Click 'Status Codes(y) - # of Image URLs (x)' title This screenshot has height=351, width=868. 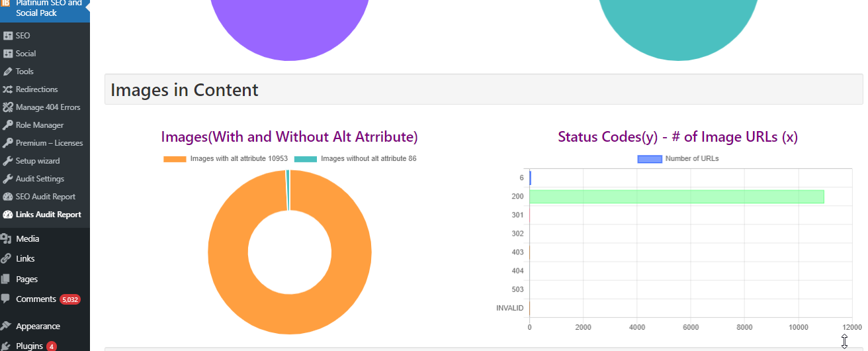click(x=678, y=137)
